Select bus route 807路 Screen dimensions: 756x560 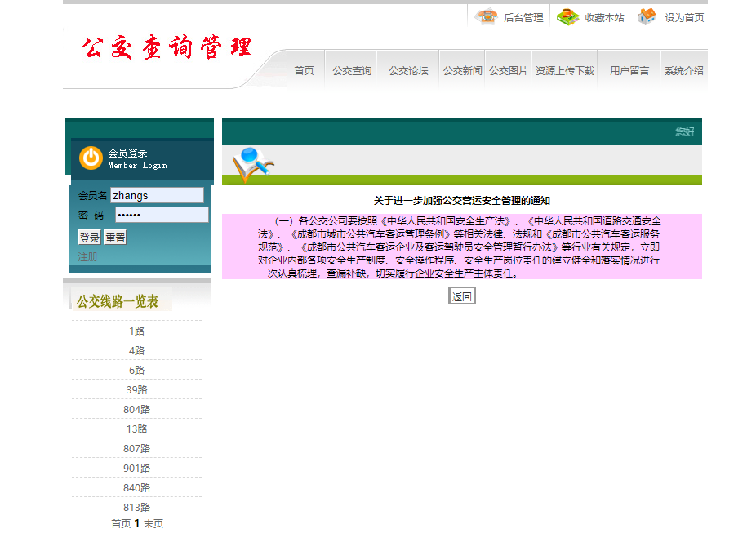pos(137,449)
